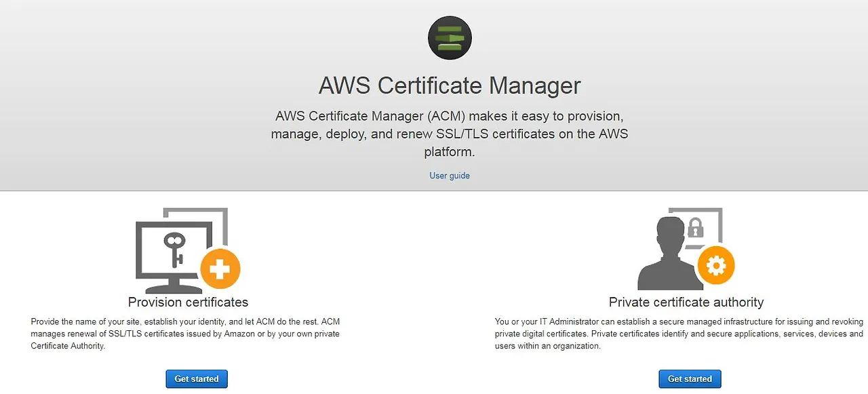
Task: Open the User guide link
Action: pos(450,176)
